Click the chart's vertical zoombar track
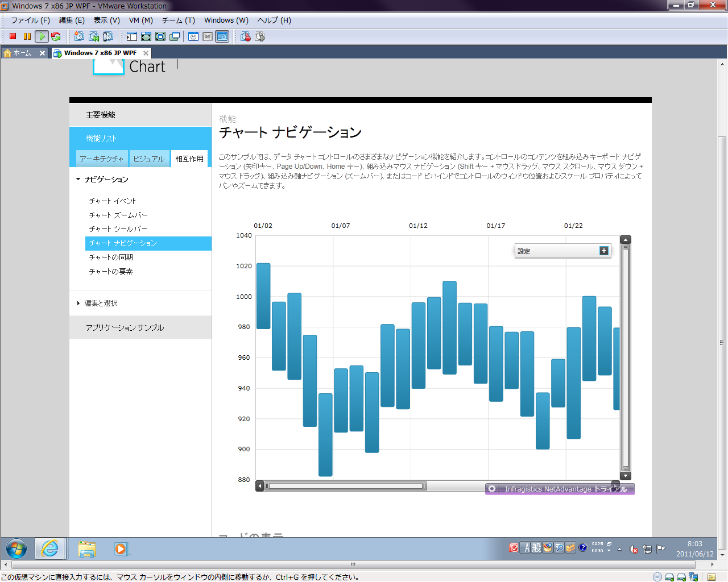 tap(626, 358)
